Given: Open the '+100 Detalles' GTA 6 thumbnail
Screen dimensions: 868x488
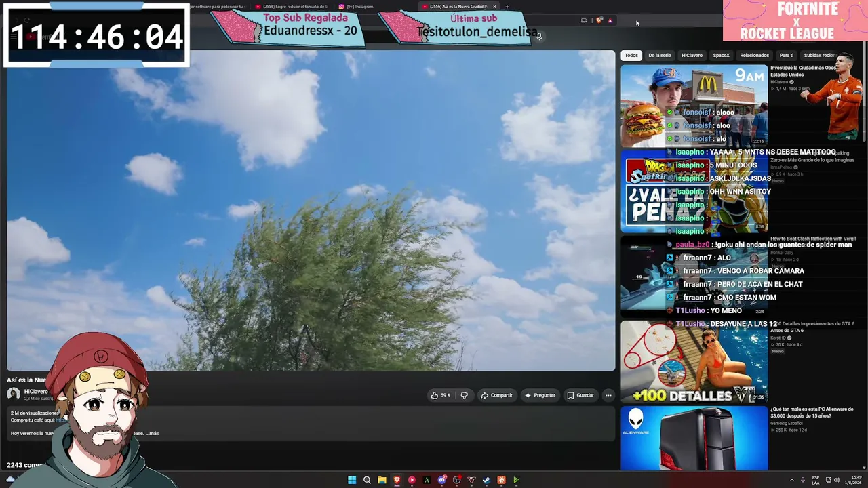Looking at the screenshot, I should (694, 362).
